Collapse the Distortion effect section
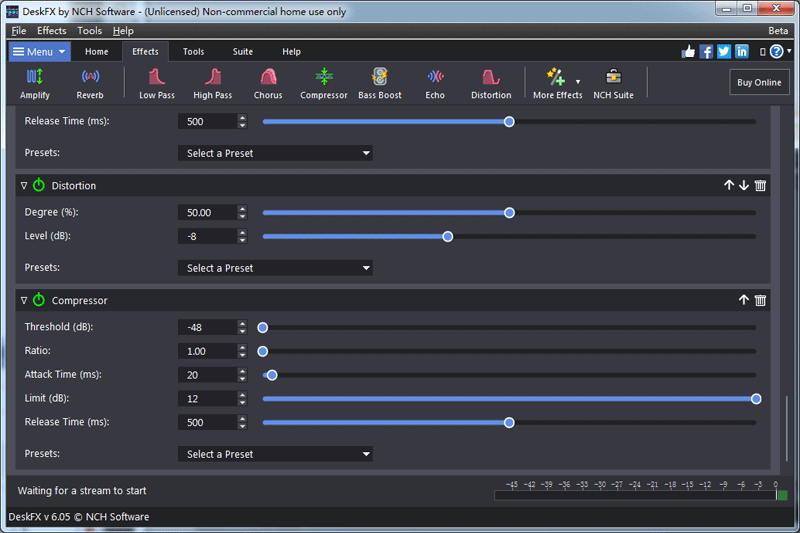The width and height of the screenshot is (800, 533). tap(23, 186)
